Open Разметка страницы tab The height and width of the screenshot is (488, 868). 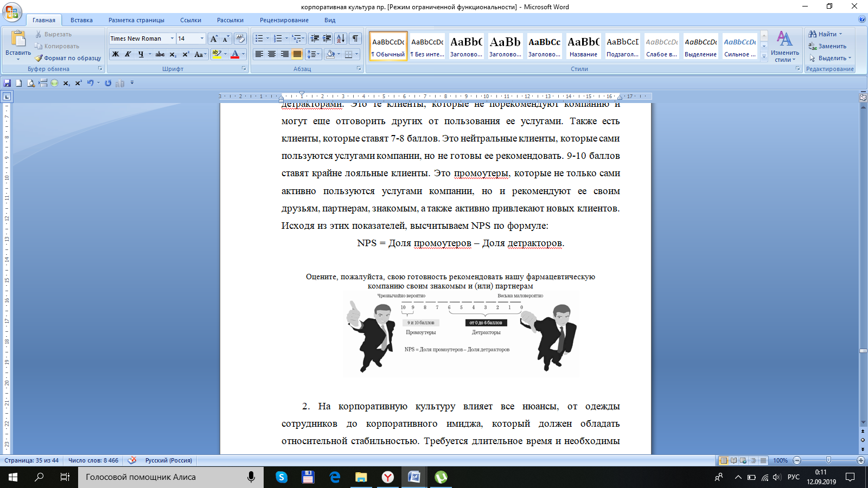(x=136, y=20)
